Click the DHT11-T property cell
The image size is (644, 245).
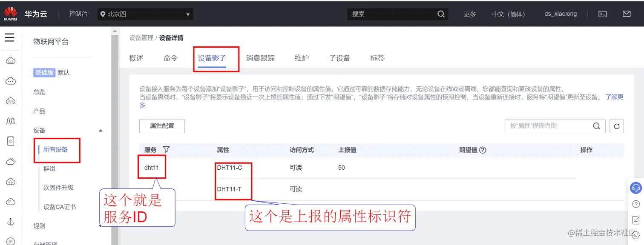coord(229,189)
